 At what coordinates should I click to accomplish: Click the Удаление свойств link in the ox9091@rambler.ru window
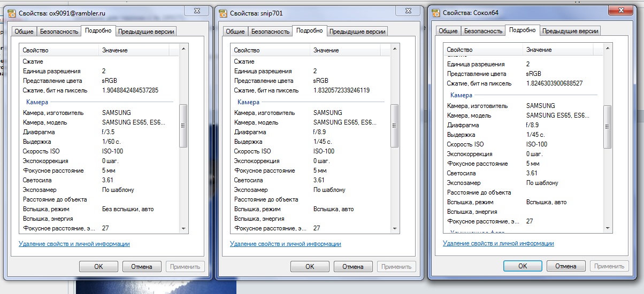[x=74, y=244]
